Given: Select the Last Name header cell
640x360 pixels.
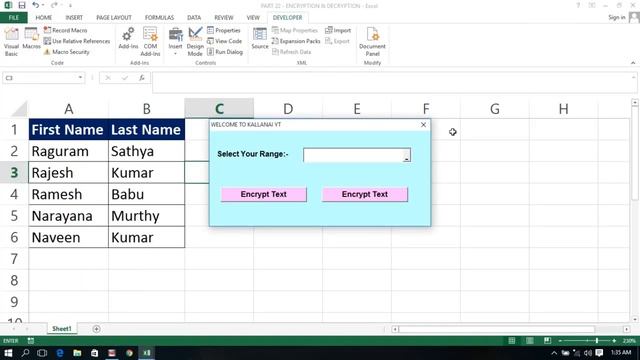Looking at the screenshot, I should tap(147, 130).
